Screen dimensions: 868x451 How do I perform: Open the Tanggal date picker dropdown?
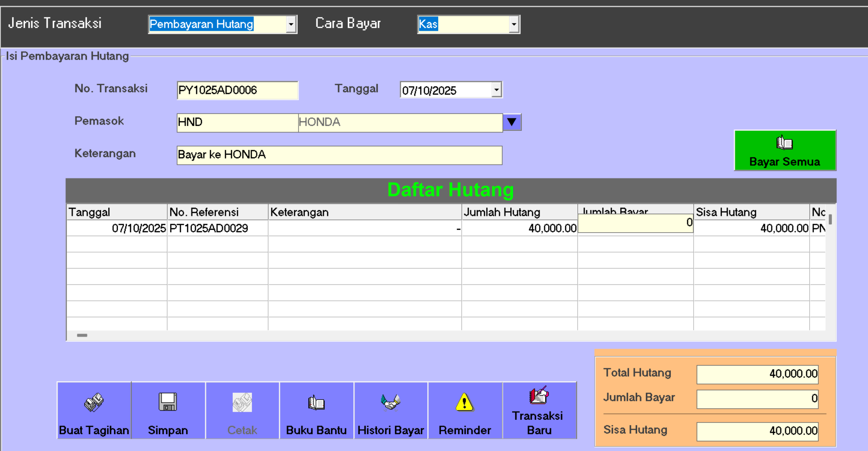[496, 90]
